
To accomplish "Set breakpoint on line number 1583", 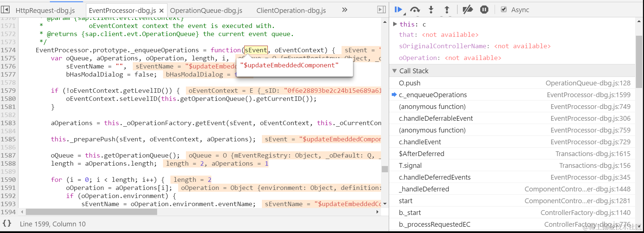I will (8, 123).
